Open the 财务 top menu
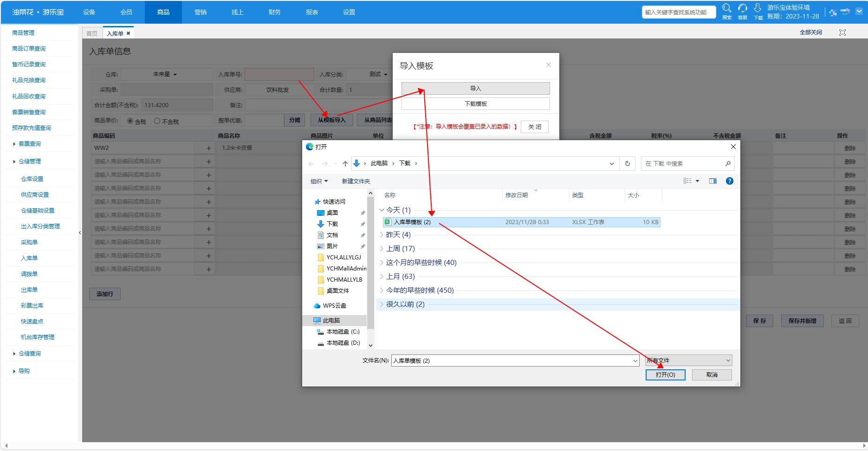Image resolution: width=868 pixels, height=451 pixels. click(x=275, y=12)
